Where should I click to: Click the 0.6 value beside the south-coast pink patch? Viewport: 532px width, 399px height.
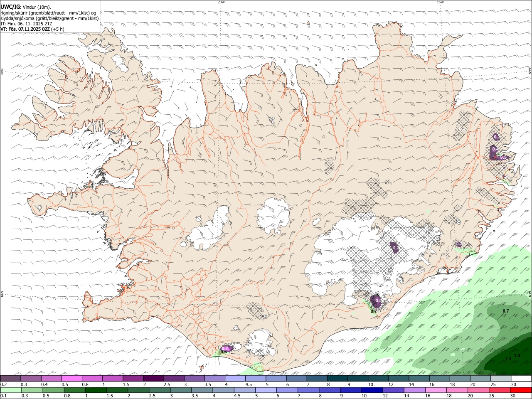[224, 352]
